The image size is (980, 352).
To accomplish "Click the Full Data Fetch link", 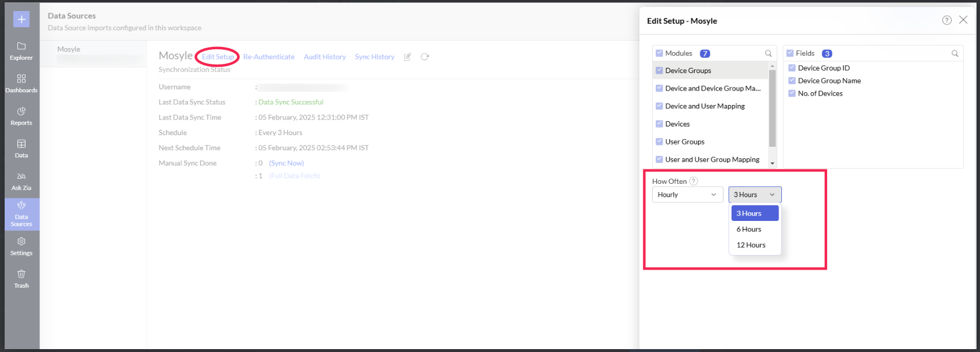I will [294, 176].
